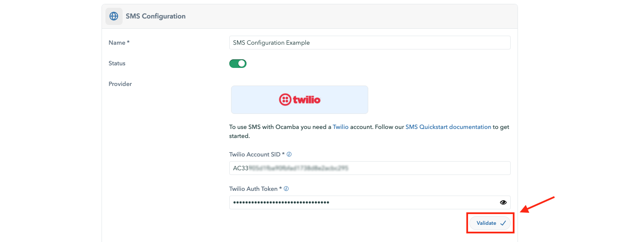Open the SMS Quickstart documentation link
The height and width of the screenshot is (242, 644).
(x=448, y=127)
